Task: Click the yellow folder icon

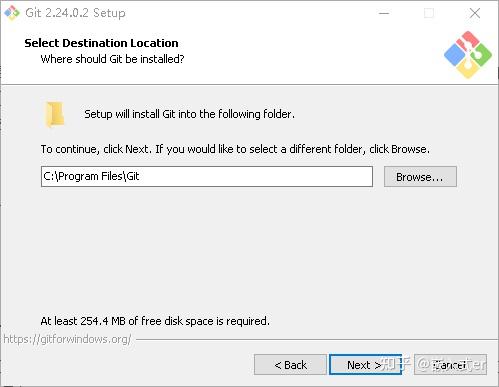Action: (54, 114)
